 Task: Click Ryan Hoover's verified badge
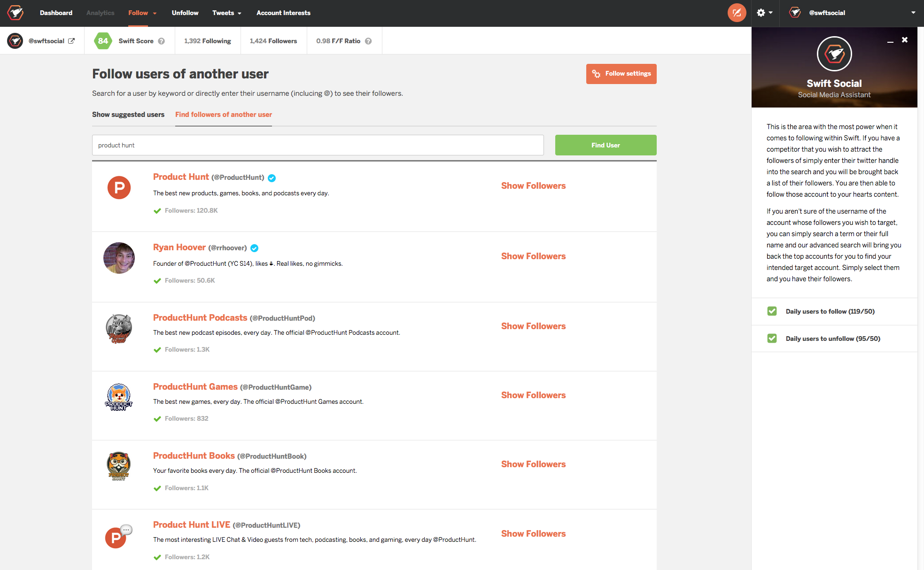tap(254, 248)
